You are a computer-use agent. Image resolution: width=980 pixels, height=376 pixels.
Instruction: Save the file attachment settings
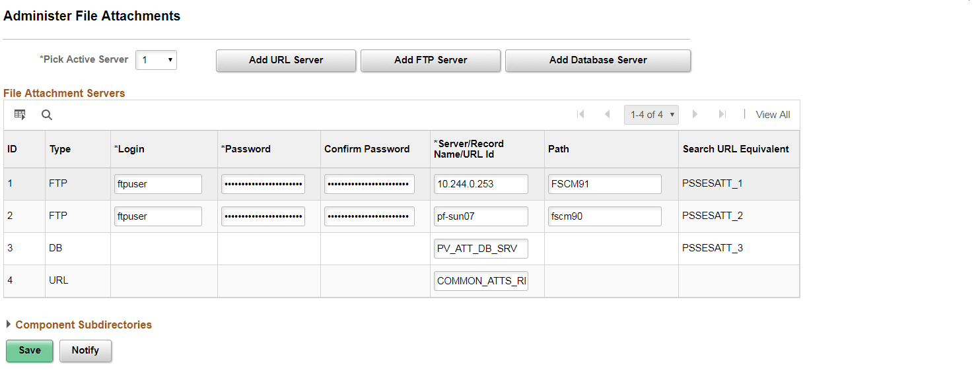click(30, 350)
